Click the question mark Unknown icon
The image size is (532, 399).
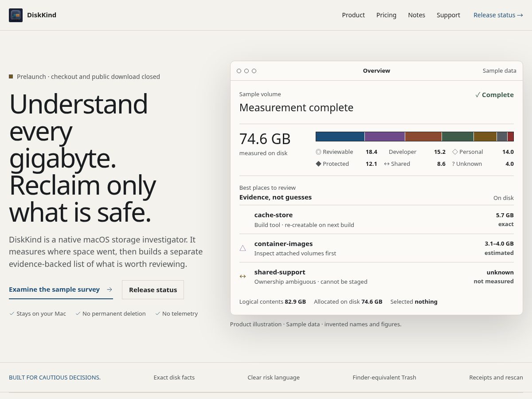pyautogui.click(x=454, y=164)
